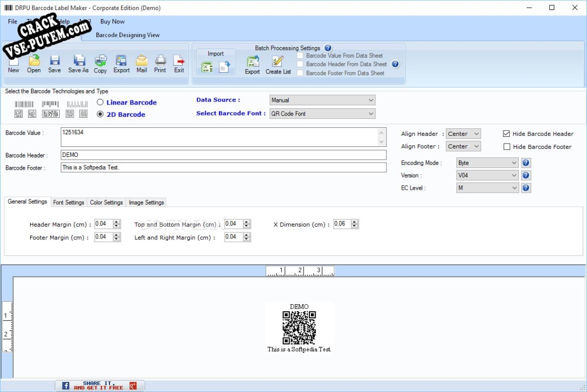The width and height of the screenshot is (587, 392).
Task: Adjust the X Dimension spinner
Action: coord(354,224)
